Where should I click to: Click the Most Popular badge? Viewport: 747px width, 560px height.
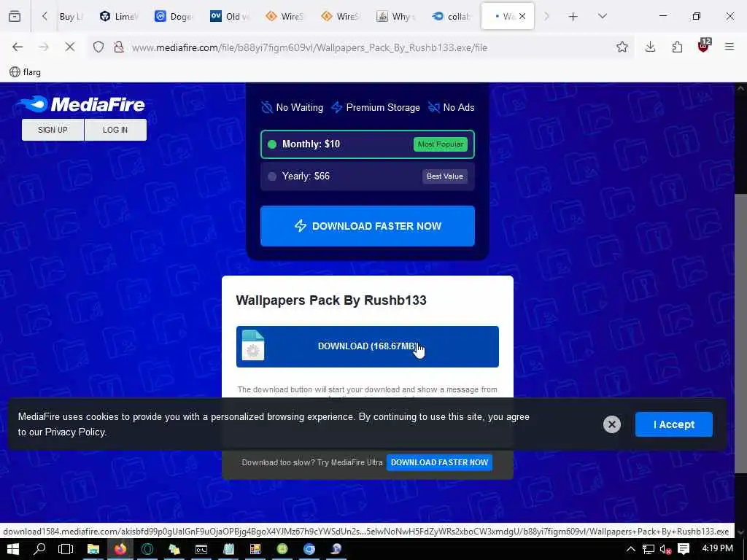tap(440, 144)
